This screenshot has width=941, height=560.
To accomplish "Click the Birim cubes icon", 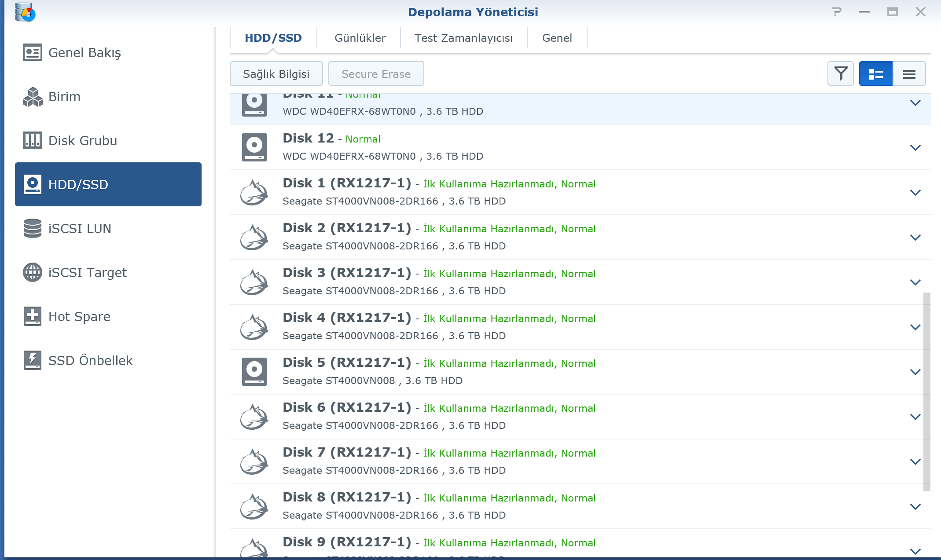I will pyautogui.click(x=33, y=97).
